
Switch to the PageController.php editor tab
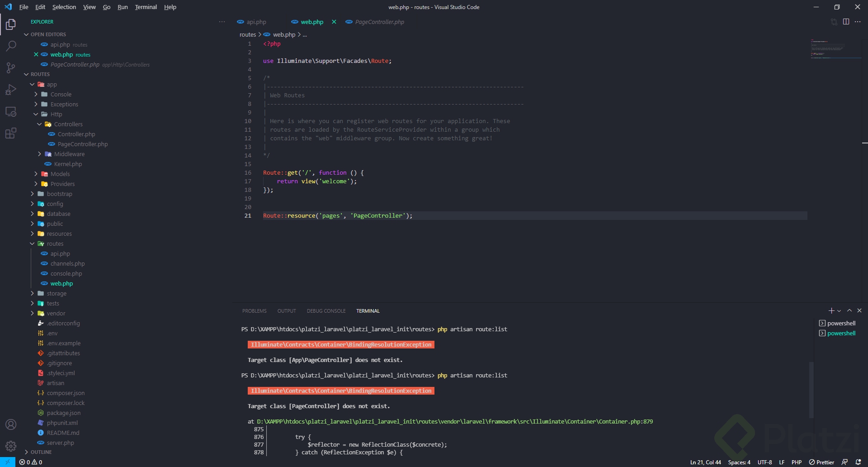[379, 22]
